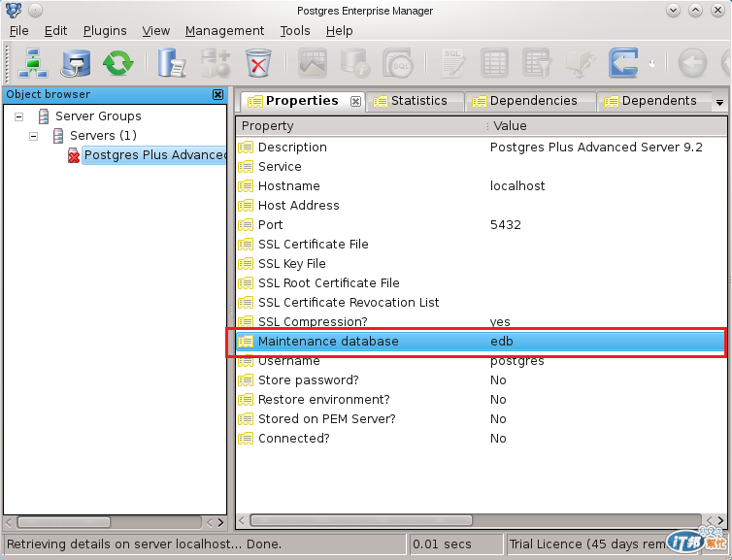Open the Help menu

tap(340, 31)
